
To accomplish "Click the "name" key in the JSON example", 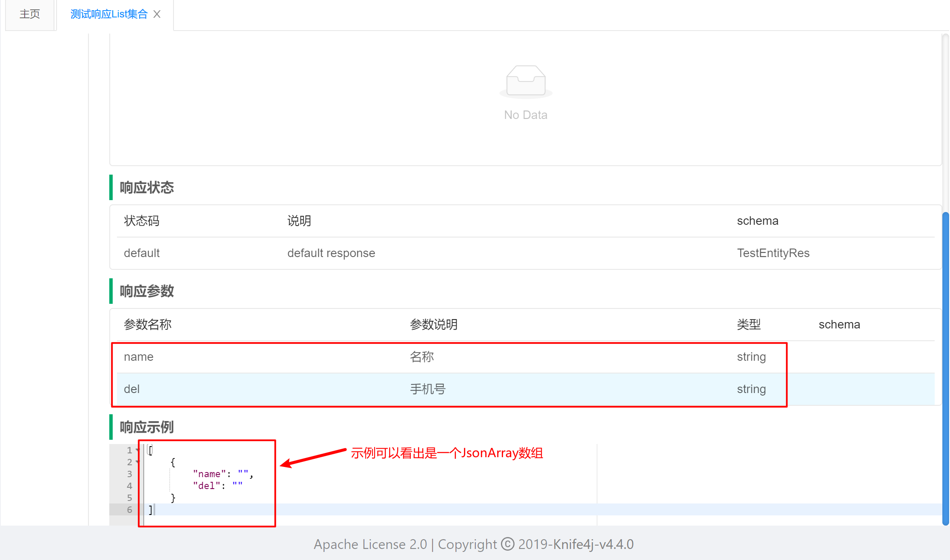I will tap(209, 474).
